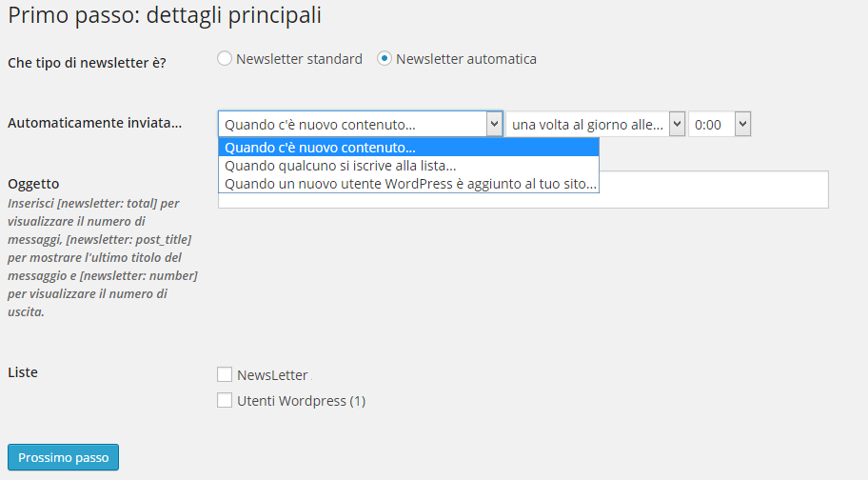This screenshot has width=868, height=480.
Task: Select the Newsletter automatica radio button
Action: (385, 59)
